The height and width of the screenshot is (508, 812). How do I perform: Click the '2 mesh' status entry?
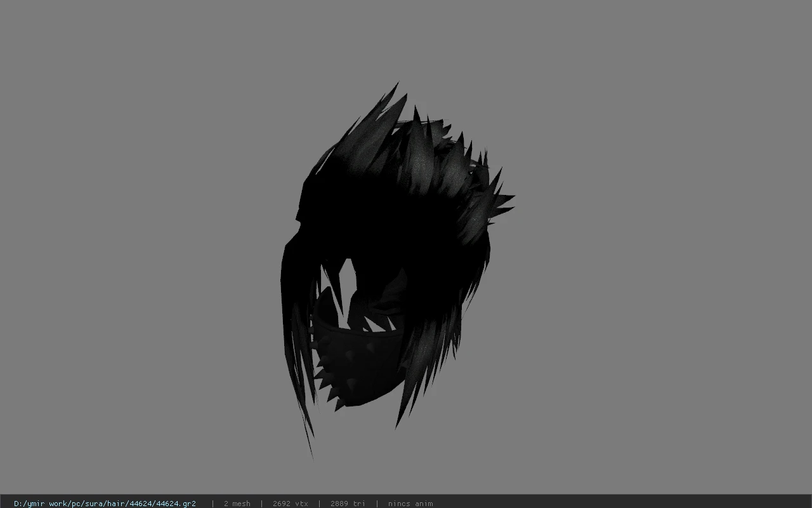click(x=237, y=504)
